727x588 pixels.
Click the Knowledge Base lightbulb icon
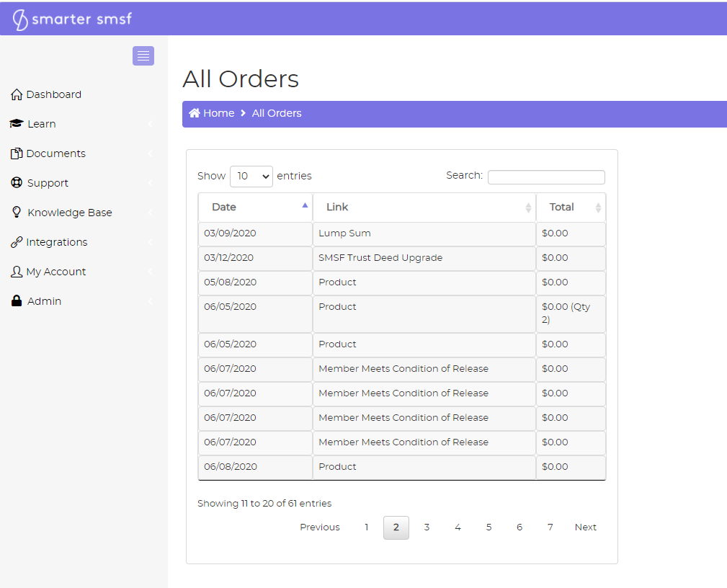[17, 213]
